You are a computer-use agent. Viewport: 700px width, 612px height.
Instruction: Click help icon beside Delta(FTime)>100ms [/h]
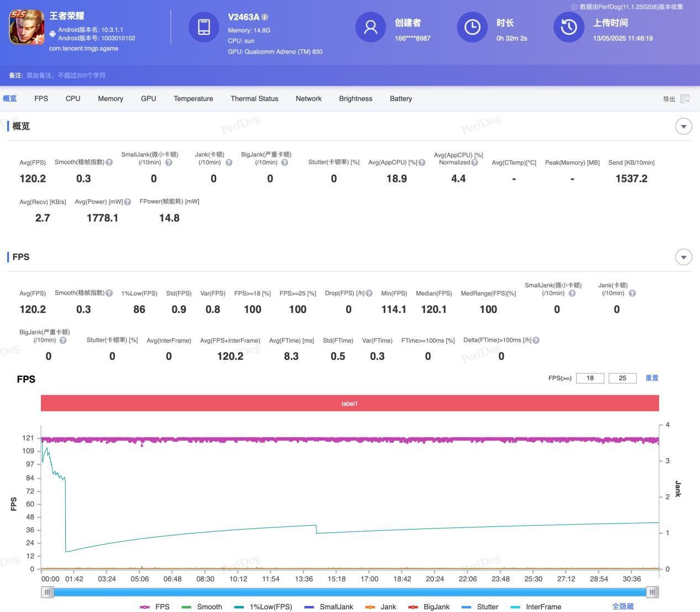point(536,341)
